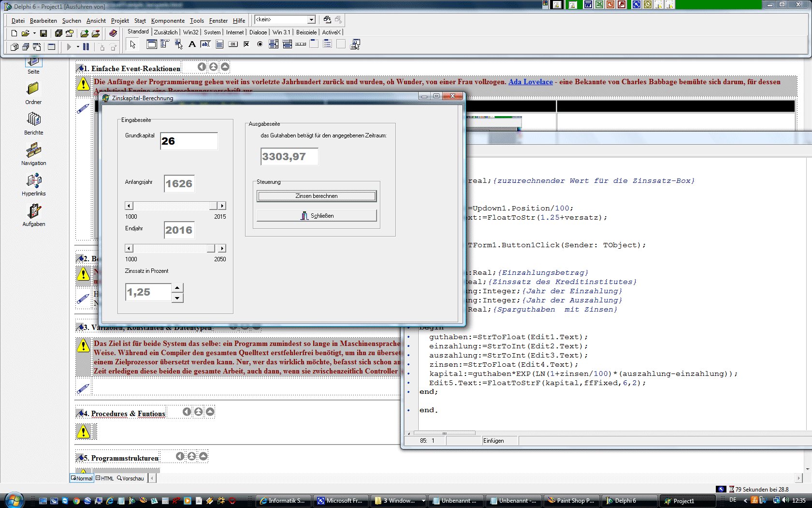This screenshot has height=508, width=812.
Task: Select the Button (OK) component icon
Action: coord(233,44)
